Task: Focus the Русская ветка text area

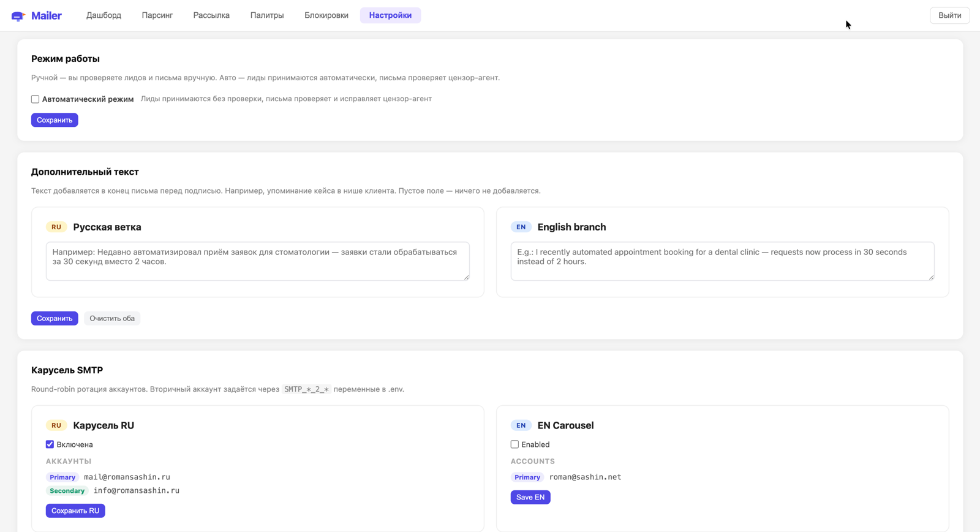Action: [258, 261]
